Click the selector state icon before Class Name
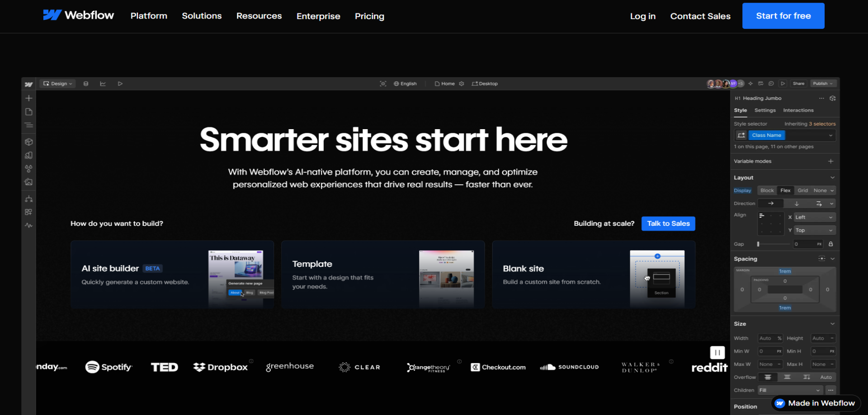The height and width of the screenshot is (415, 868). tap(741, 135)
